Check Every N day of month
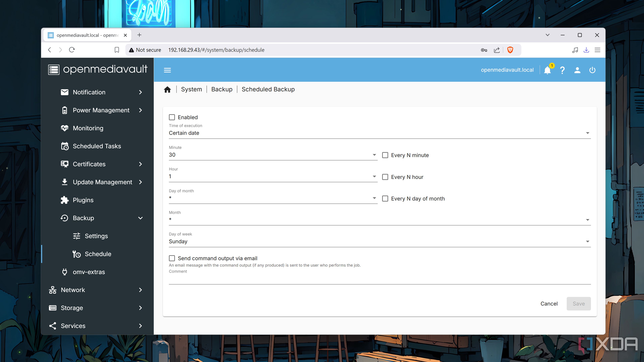Screen dimensions: 644x362 pyautogui.click(x=385, y=199)
